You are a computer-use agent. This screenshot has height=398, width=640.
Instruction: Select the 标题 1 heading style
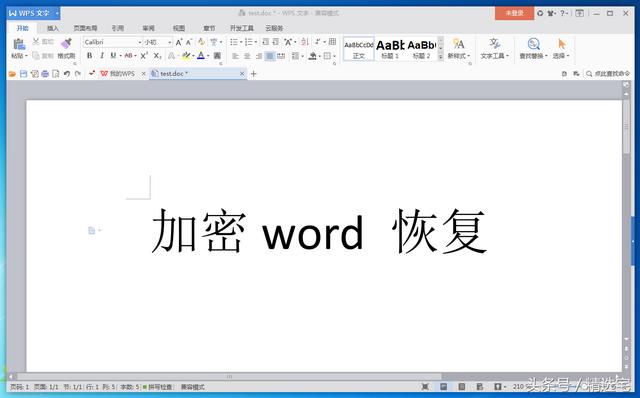click(x=390, y=49)
